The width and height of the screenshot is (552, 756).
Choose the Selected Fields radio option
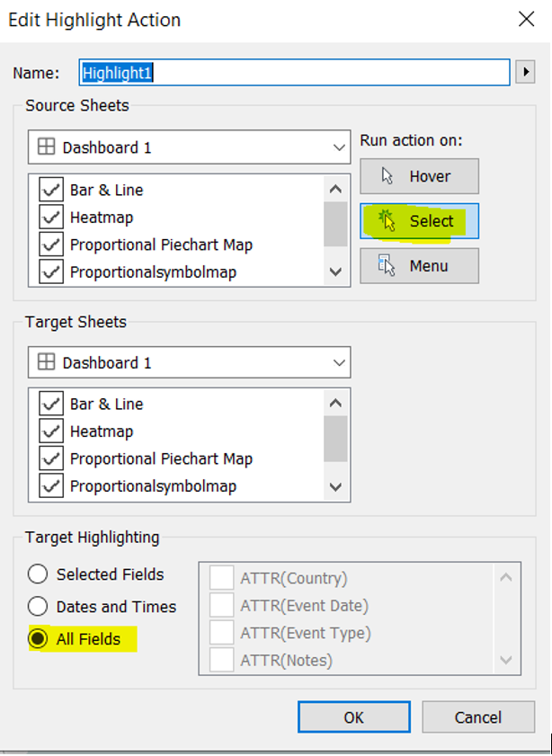coord(38,574)
